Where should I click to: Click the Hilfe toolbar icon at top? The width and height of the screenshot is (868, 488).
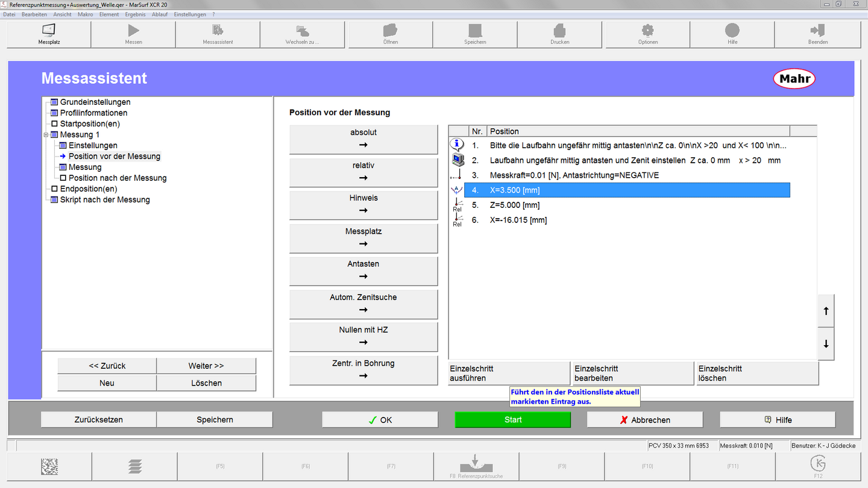pyautogui.click(x=732, y=31)
